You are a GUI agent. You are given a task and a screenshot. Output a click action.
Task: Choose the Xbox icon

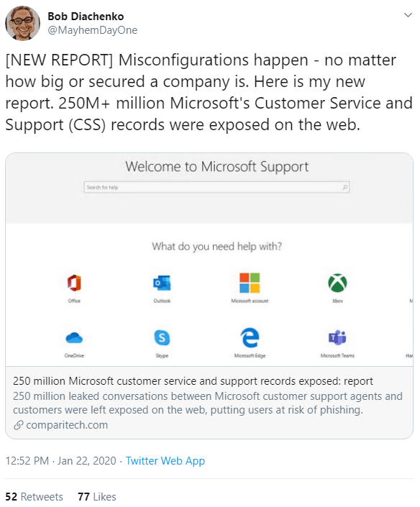(337, 283)
